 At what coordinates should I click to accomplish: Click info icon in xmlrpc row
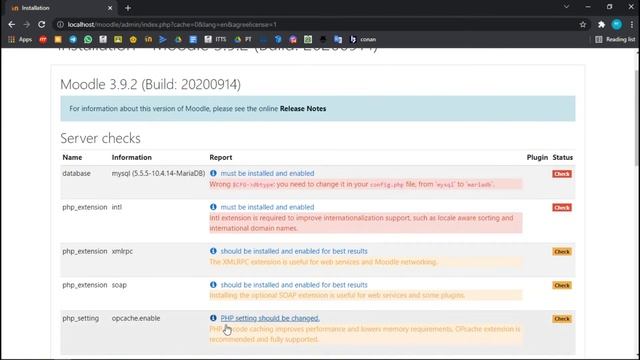[213, 251]
